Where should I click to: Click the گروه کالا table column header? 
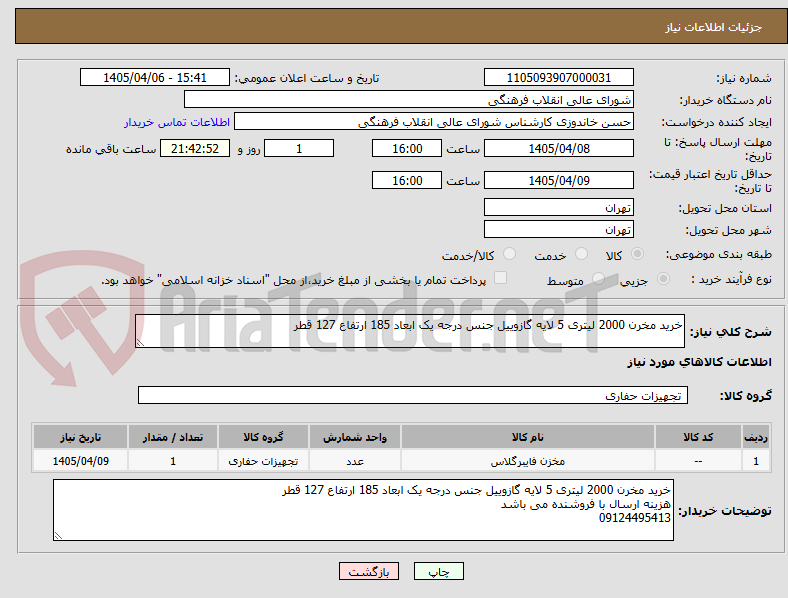263,437
